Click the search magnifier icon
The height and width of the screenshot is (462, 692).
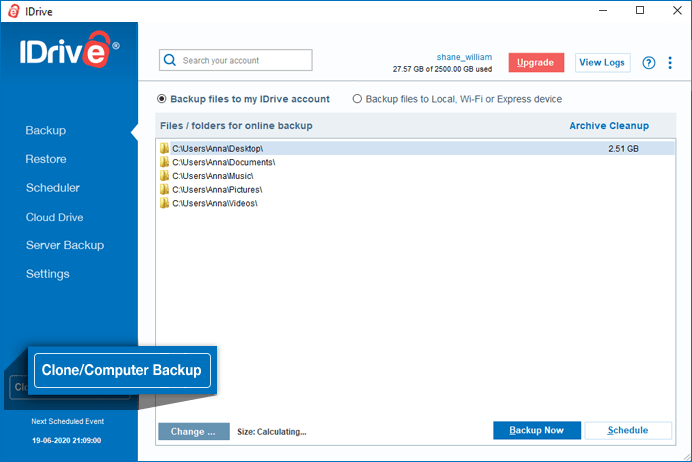click(169, 60)
